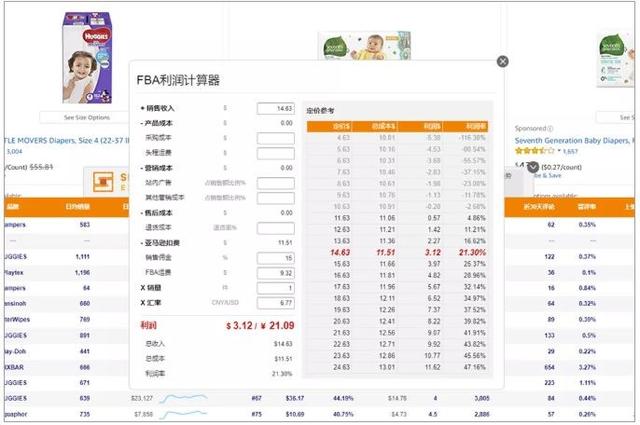640x425 pixels.
Task: Collapse the 产品成本 section
Action: pyautogui.click(x=141, y=123)
